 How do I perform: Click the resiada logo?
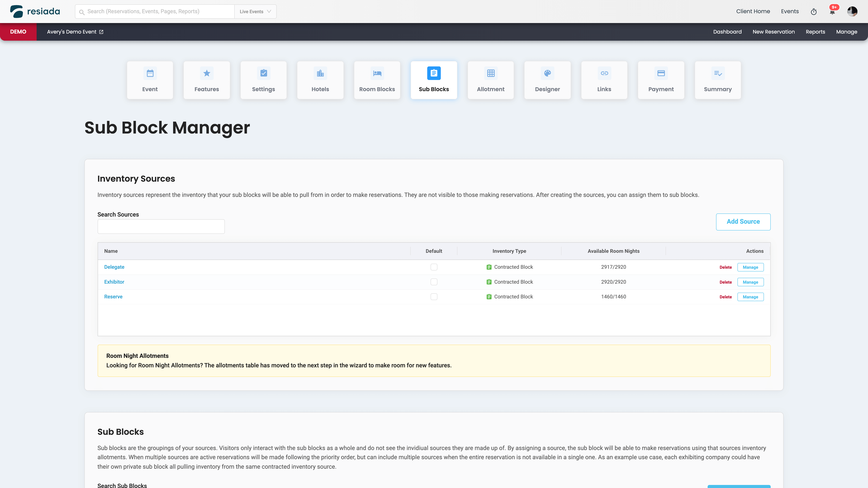pyautogui.click(x=35, y=12)
